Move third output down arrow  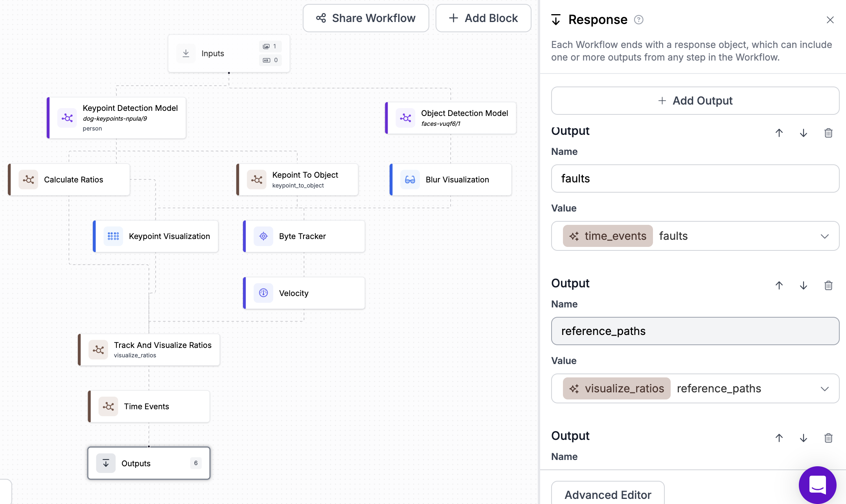(803, 438)
